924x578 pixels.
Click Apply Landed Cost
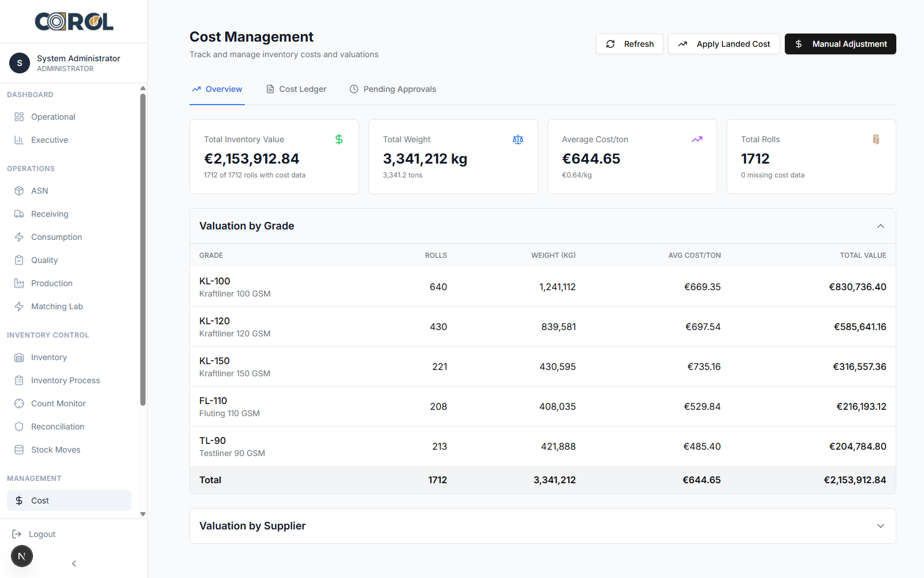pos(724,44)
